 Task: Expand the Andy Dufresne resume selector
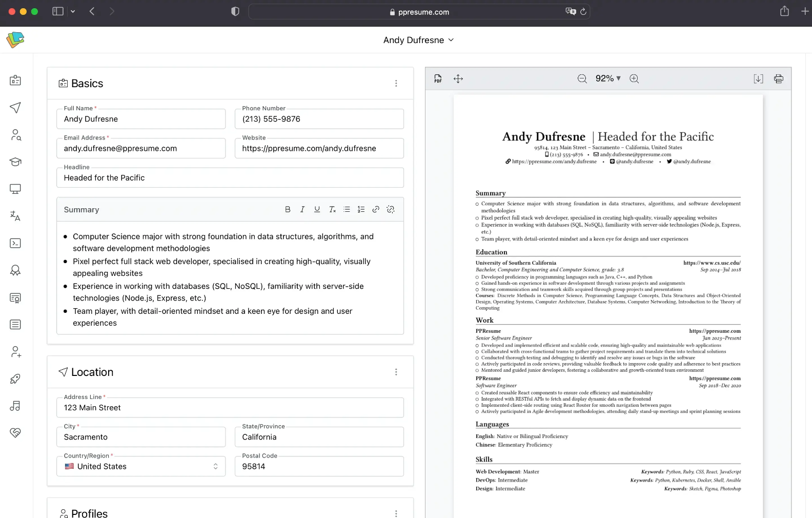tap(418, 40)
